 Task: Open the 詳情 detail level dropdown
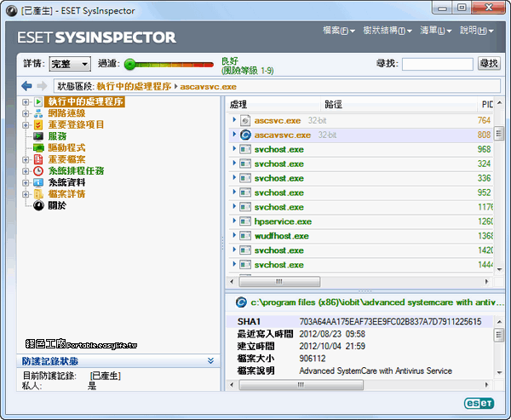[70, 64]
